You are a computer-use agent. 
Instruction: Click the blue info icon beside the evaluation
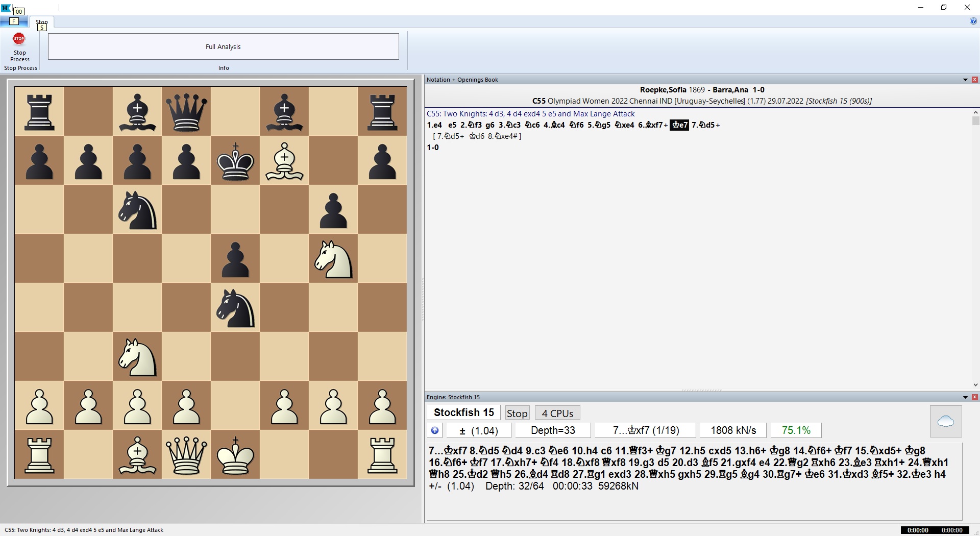(x=435, y=430)
